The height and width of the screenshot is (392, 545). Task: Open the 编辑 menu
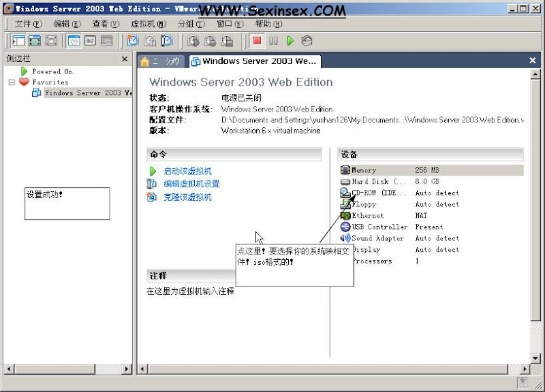click(67, 24)
